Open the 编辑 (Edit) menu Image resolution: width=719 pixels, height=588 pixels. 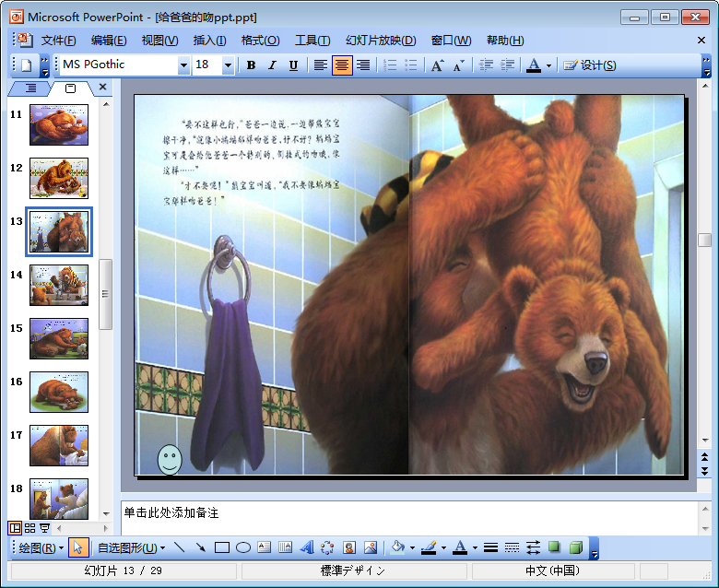[109, 41]
